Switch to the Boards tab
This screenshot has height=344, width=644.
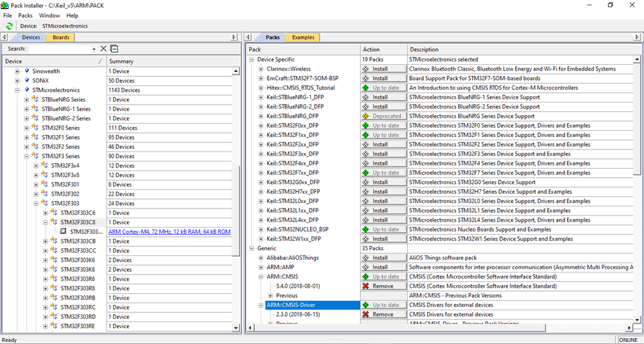[61, 38]
